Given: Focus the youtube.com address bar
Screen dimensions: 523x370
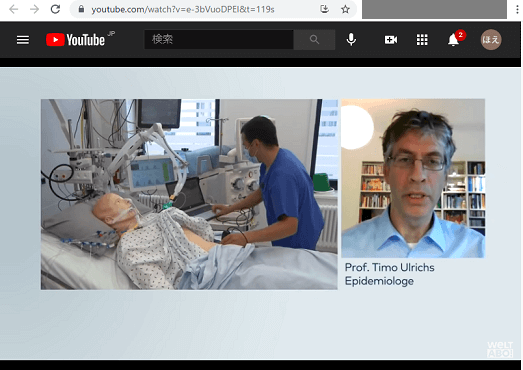Looking at the screenshot, I should tap(200, 9).
